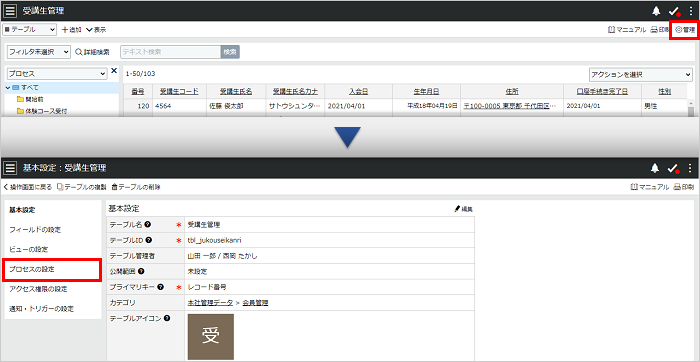Screen dimensions: 700x362
Task: Open the テーブル view dropdown
Action: pos(30,30)
